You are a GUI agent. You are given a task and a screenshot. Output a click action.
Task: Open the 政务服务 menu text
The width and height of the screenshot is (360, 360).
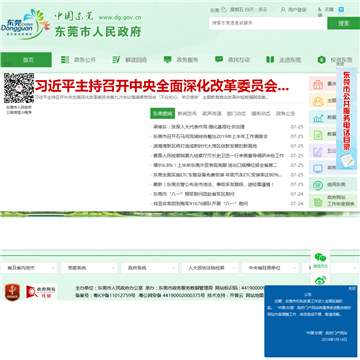click(187, 60)
